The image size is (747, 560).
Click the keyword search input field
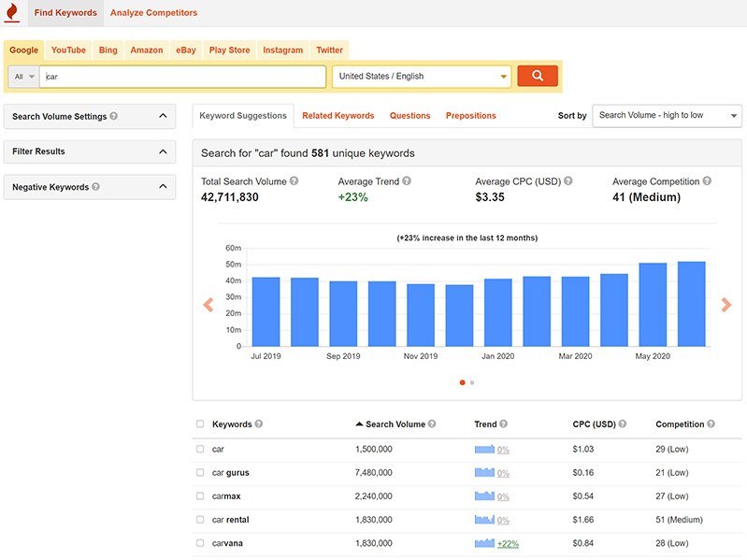183,77
